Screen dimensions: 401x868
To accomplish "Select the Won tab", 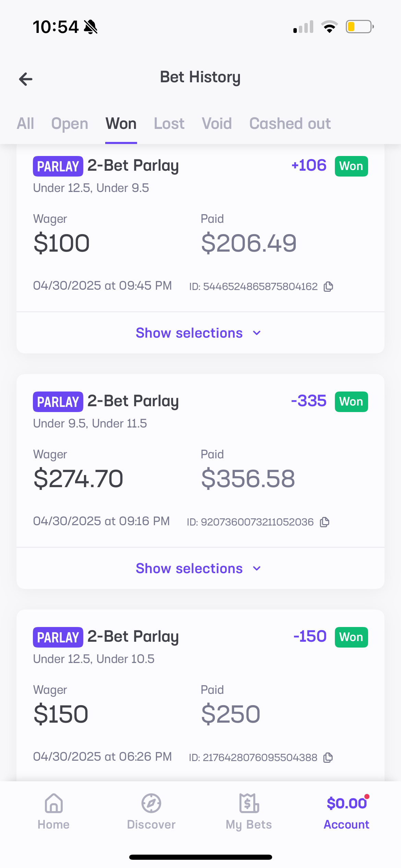I will pos(121,123).
